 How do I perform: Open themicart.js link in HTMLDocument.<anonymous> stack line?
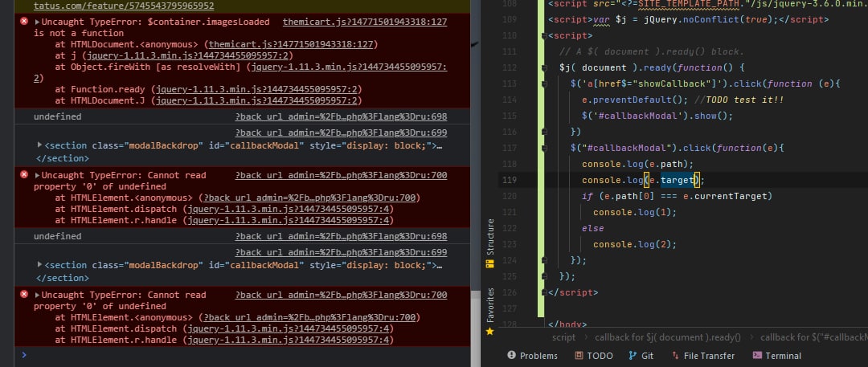[x=291, y=44]
